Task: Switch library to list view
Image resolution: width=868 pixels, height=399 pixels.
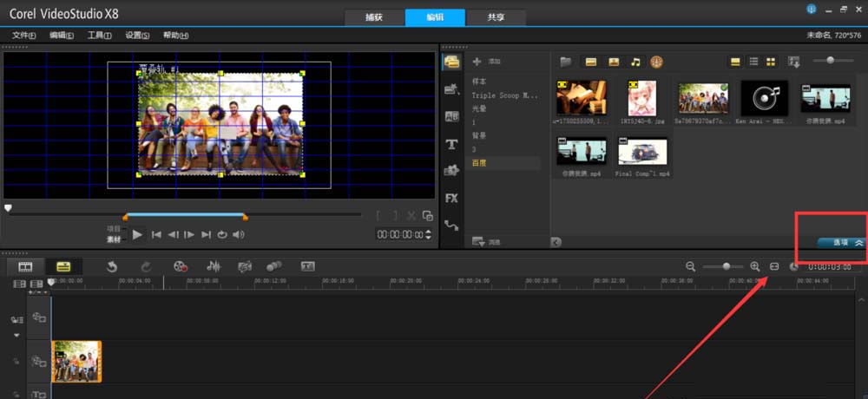Action: (x=753, y=62)
